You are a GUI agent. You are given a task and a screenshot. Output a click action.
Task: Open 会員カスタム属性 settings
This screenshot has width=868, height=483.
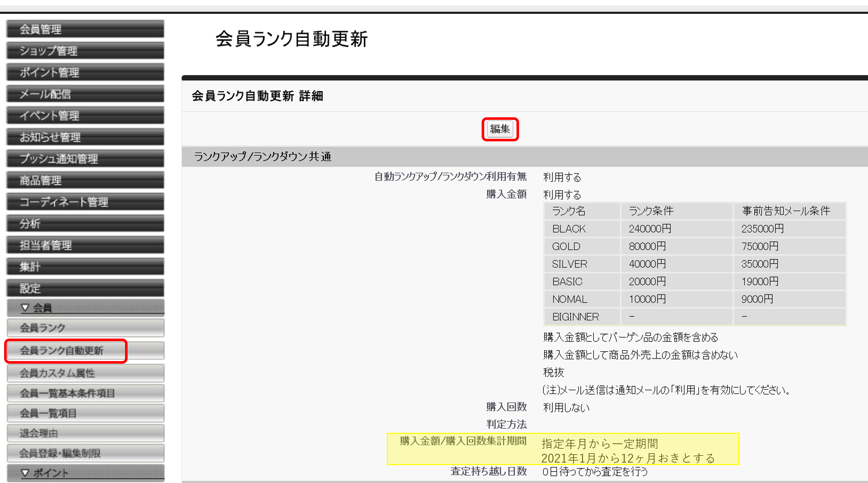[x=85, y=373]
